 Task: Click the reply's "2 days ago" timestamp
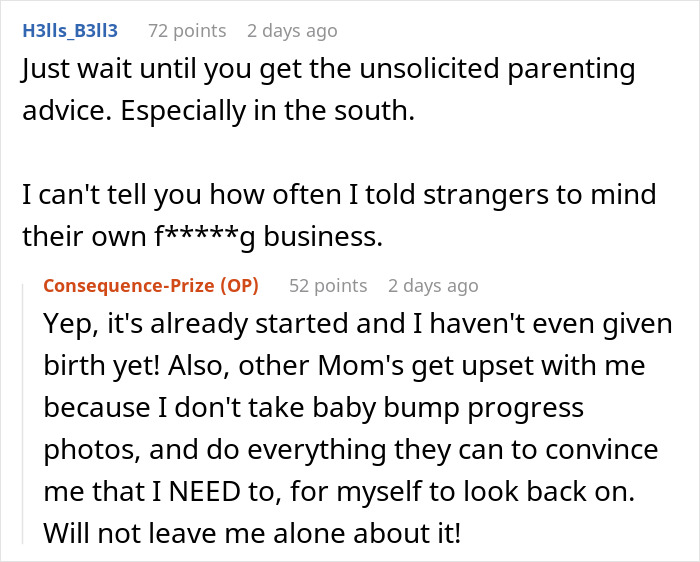(433, 285)
